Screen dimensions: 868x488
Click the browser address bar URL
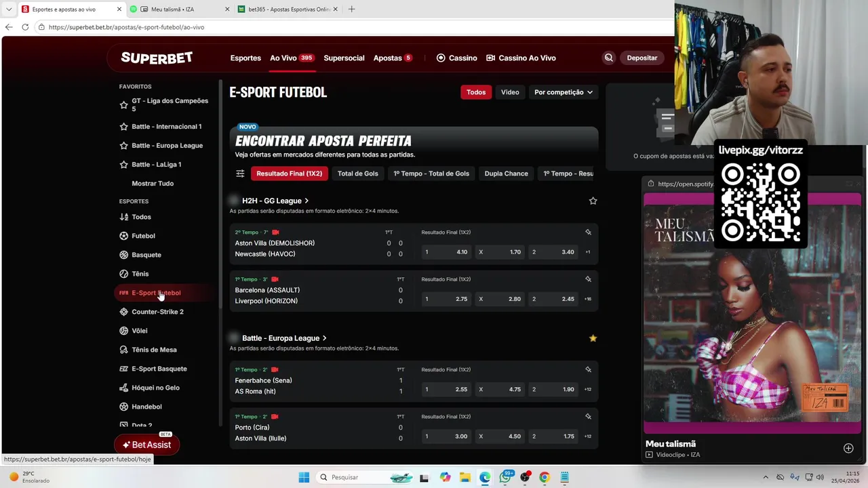click(x=126, y=27)
